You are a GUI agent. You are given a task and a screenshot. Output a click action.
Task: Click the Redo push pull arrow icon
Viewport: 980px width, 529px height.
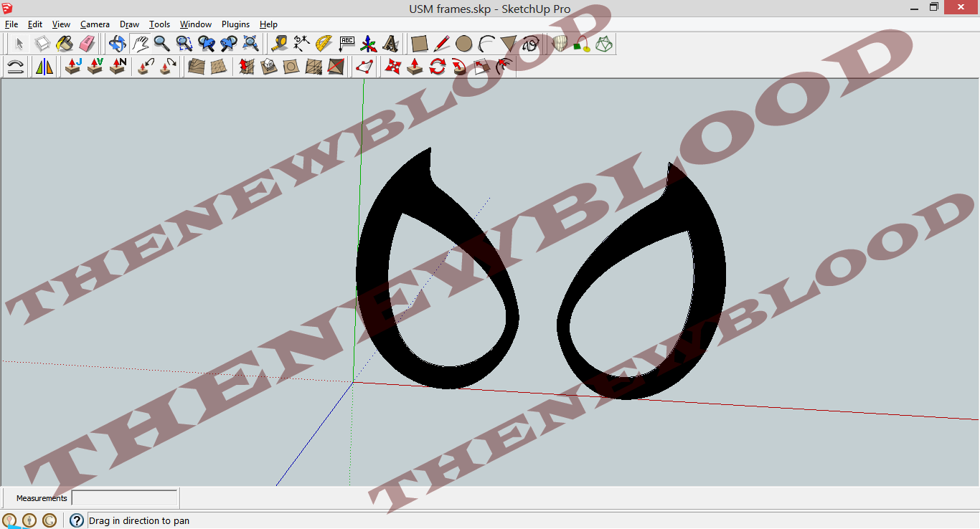tap(169, 67)
